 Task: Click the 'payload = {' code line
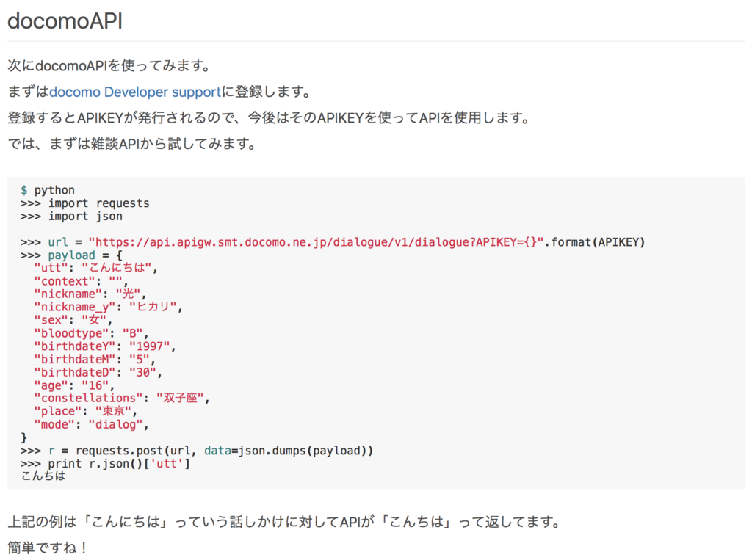click(71, 255)
